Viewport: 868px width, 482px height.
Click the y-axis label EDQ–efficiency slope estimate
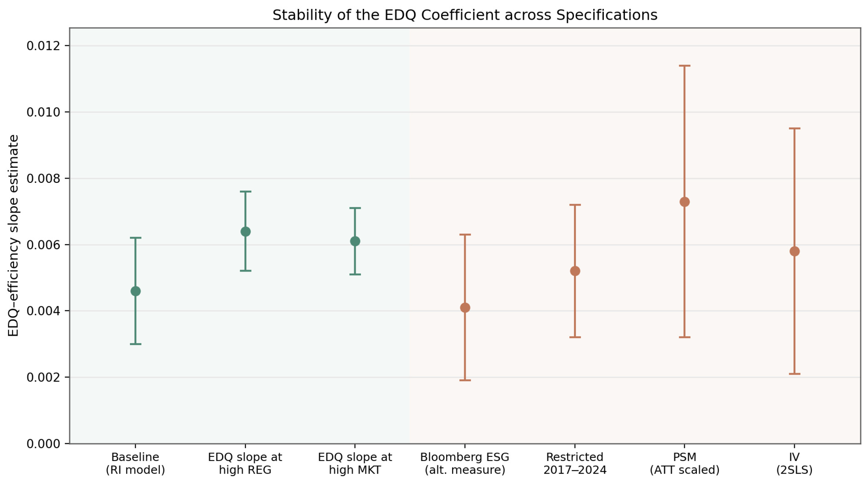tap(13, 236)
